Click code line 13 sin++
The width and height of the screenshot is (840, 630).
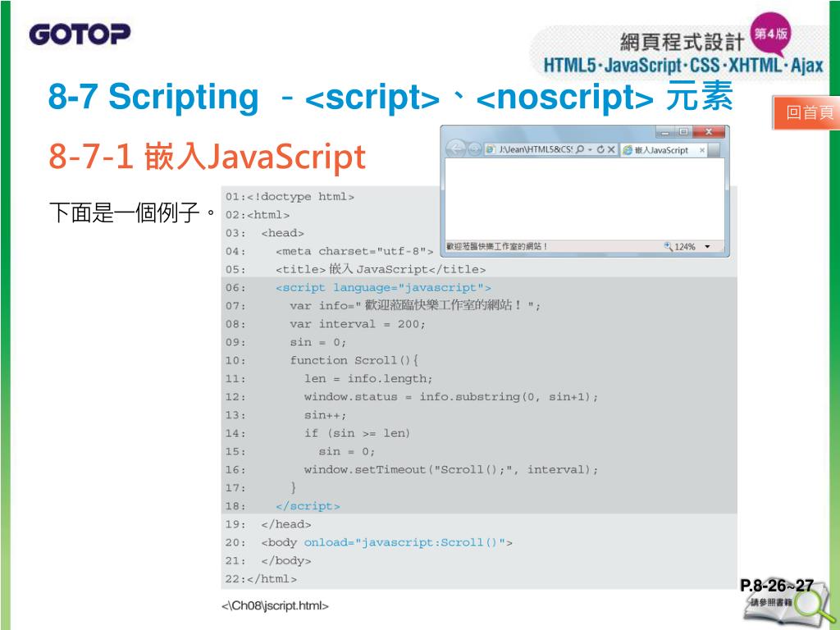click(x=286, y=415)
